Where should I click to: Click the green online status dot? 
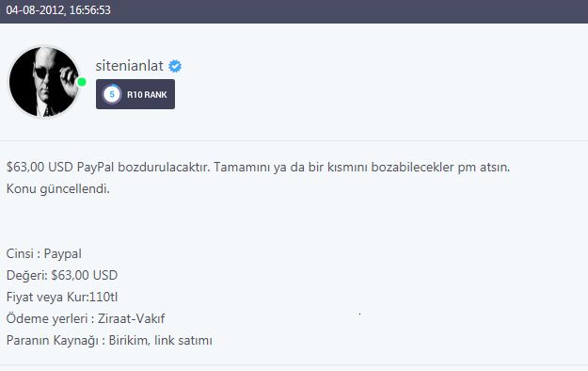point(82,82)
